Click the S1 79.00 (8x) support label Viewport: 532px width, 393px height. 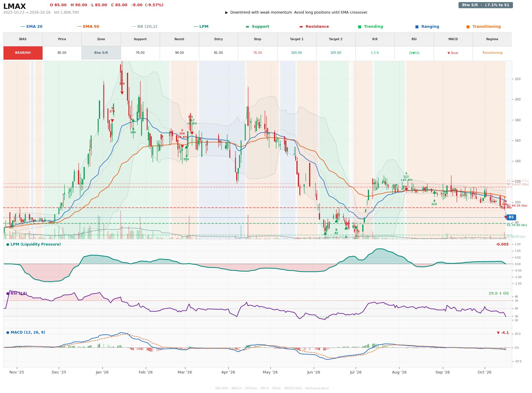[x=517, y=225]
